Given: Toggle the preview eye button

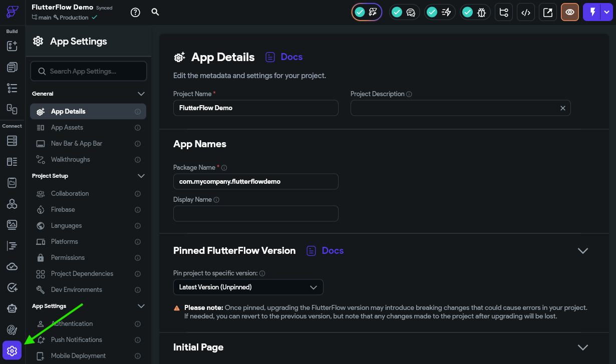Looking at the screenshot, I should pyautogui.click(x=570, y=13).
